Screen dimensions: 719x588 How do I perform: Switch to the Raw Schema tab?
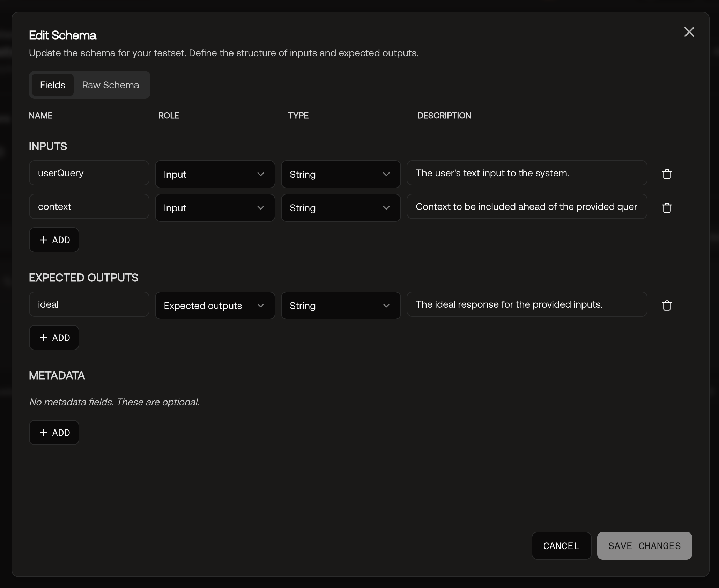(x=110, y=85)
